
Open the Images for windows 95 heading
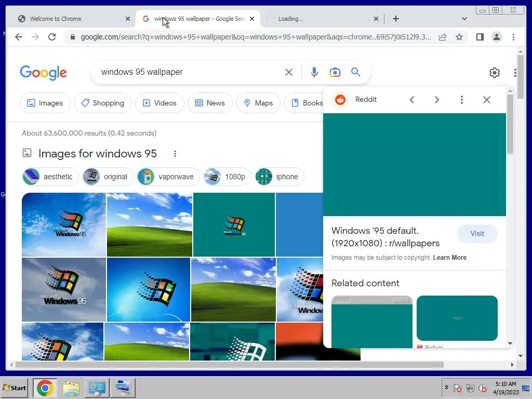point(98,154)
